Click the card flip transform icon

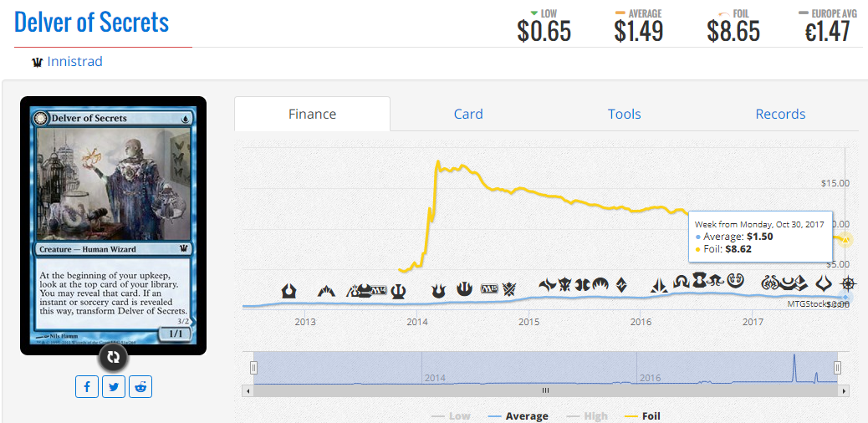tap(114, 357)
